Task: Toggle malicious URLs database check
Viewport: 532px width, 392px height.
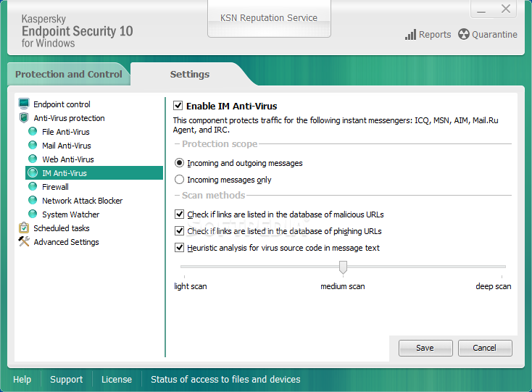Action: pyautogui.click(x=179, y=214)
